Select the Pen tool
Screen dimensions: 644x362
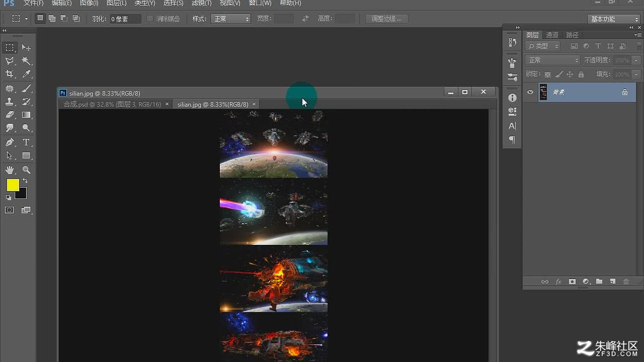(x=10, y=142)
